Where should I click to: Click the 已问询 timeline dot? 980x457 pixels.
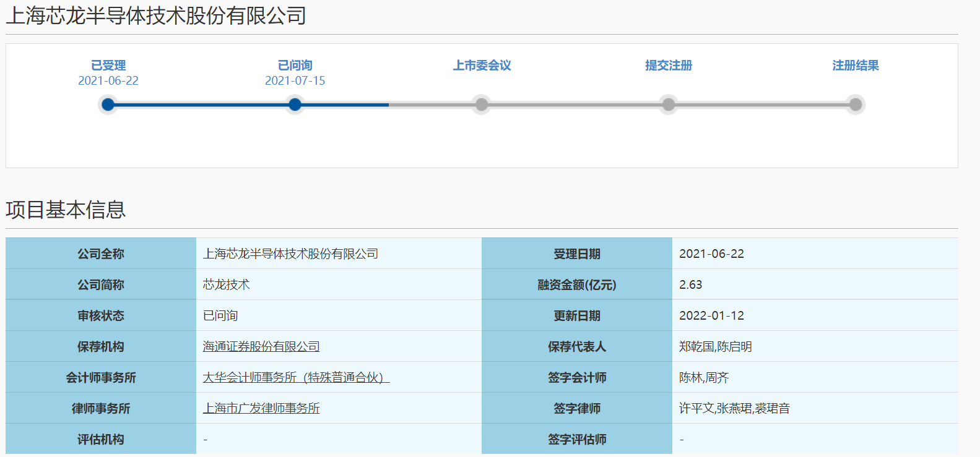pos(295,105)
